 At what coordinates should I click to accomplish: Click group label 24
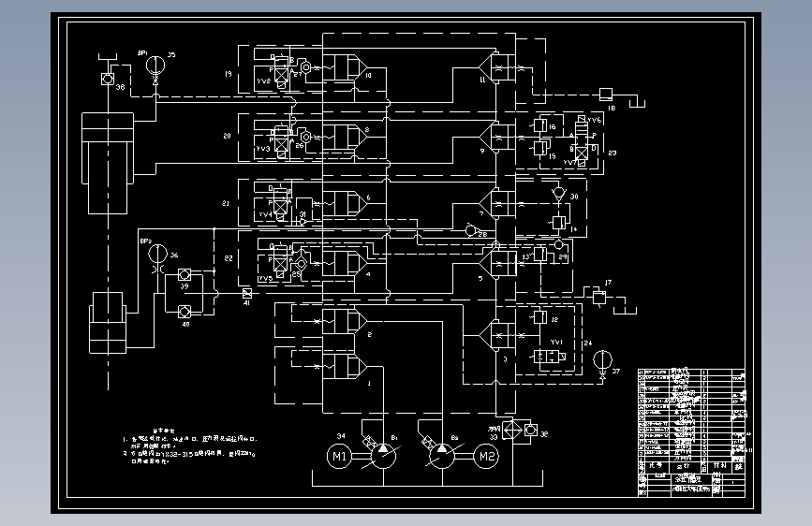coord(588,343)
